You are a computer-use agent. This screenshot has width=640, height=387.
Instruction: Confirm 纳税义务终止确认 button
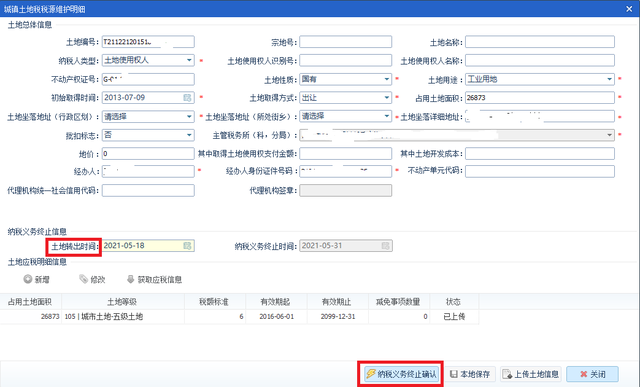pos(401,374)
